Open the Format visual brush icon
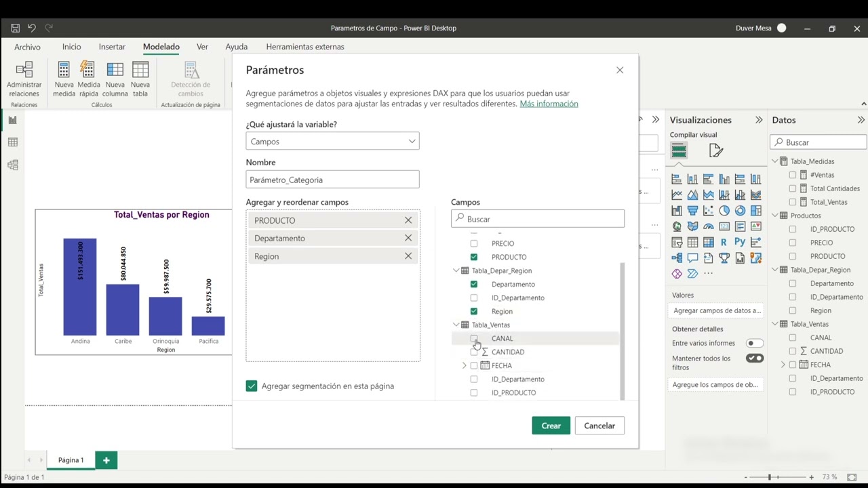This screenshot has width=868, height=488. coord(716,150)
